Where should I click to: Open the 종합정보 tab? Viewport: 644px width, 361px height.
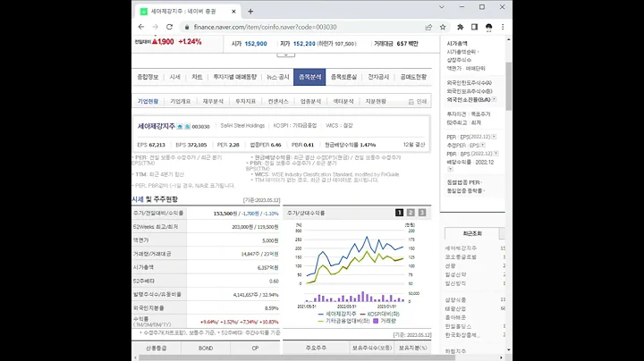[148, 77]
